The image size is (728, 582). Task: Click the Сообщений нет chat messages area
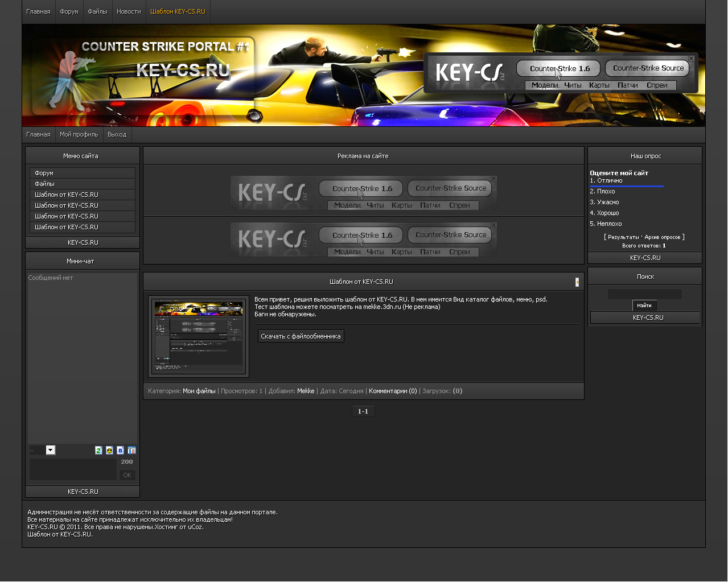[x=83, y=358]
